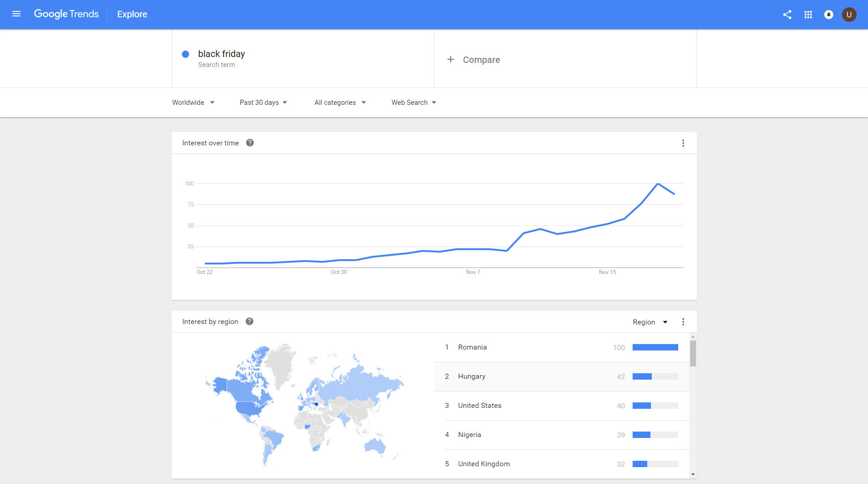Open Interest over time options menu
The image size is (868, 484).
(x=683, y=143)
